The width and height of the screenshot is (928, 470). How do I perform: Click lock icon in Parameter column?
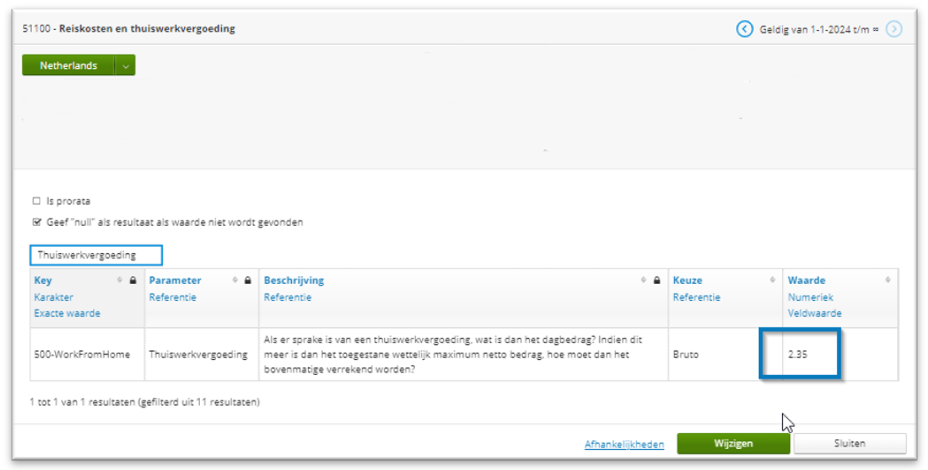pos(248,280)
